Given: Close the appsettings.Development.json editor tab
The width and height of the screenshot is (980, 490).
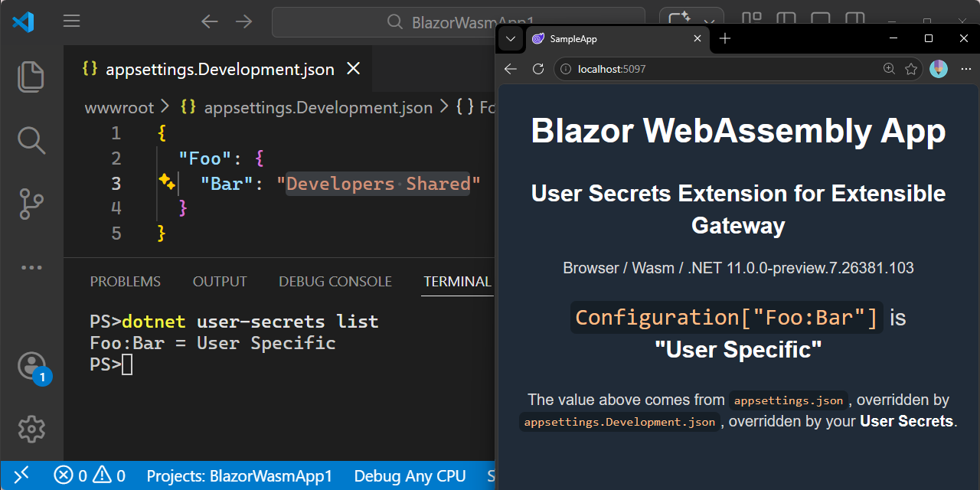Looking at the screenshot, I should pyautogui.click(x=353, y=69).
